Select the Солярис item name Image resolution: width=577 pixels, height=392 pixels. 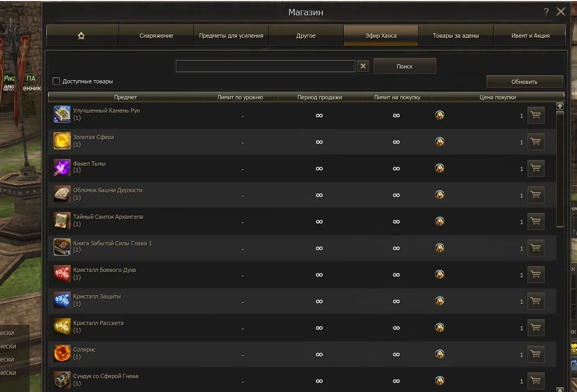[x=84, y=350]
